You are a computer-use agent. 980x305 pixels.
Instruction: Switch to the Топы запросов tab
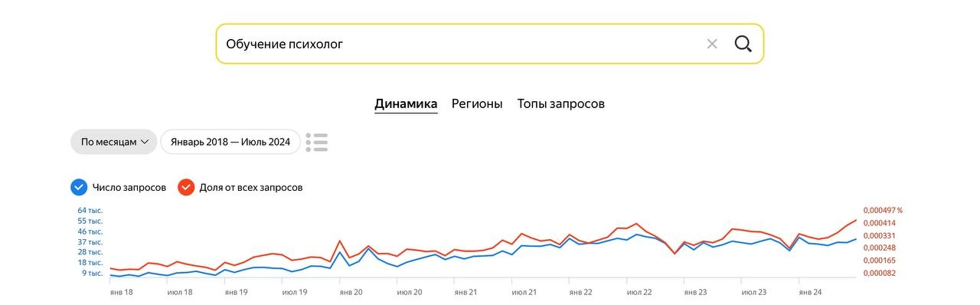(x=561, y=103)
